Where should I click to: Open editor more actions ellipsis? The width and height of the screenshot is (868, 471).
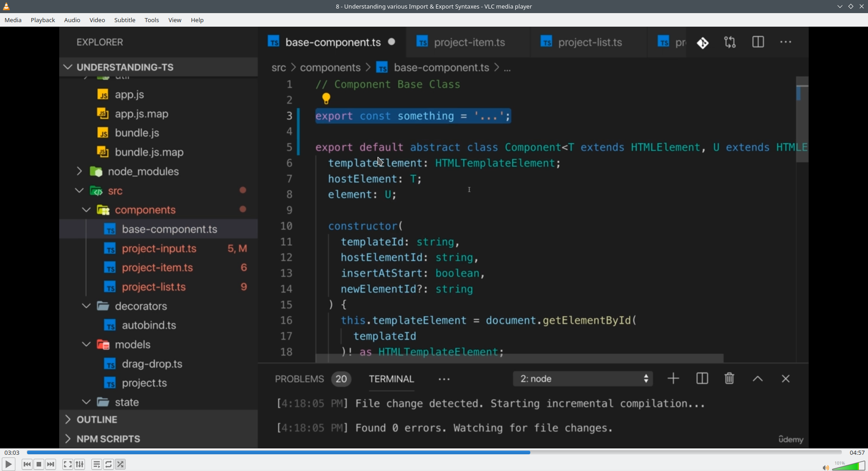[786, 42]
